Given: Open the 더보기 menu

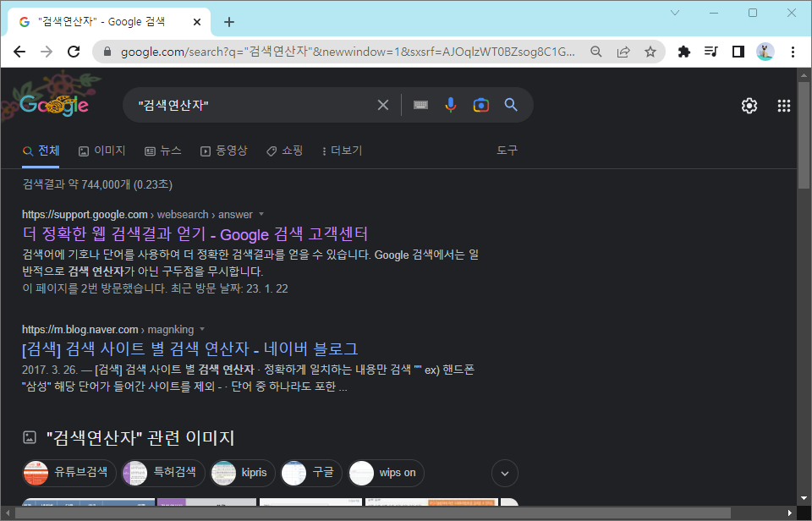Looking at the screenshot, I should 342,151.
